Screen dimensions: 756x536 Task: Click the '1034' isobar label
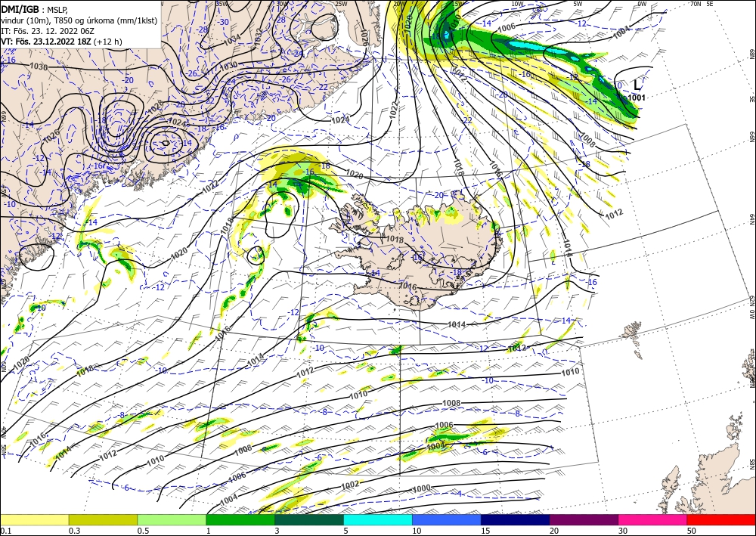point(232,39)
